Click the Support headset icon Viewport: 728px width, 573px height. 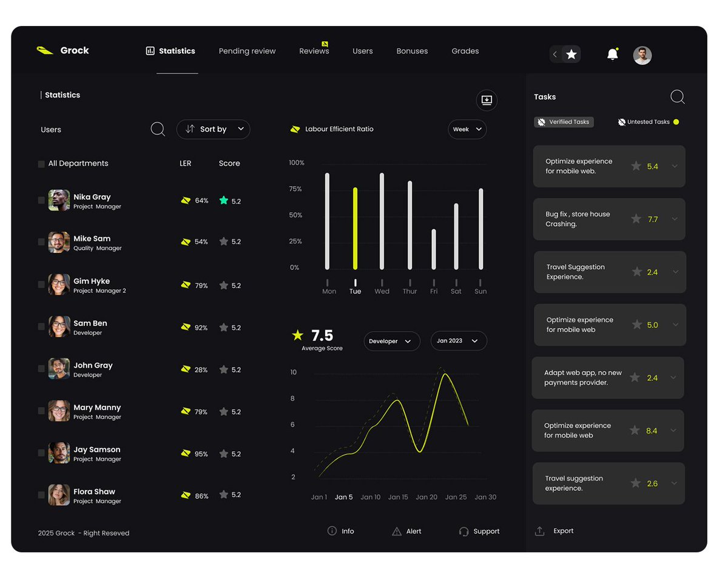click(x=464, y=531)
